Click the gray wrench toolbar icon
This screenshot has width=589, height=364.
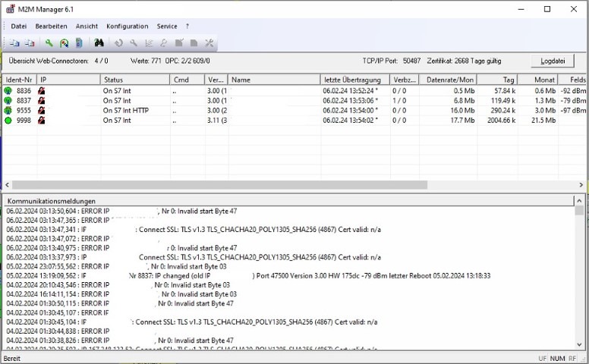click(134, 43)
